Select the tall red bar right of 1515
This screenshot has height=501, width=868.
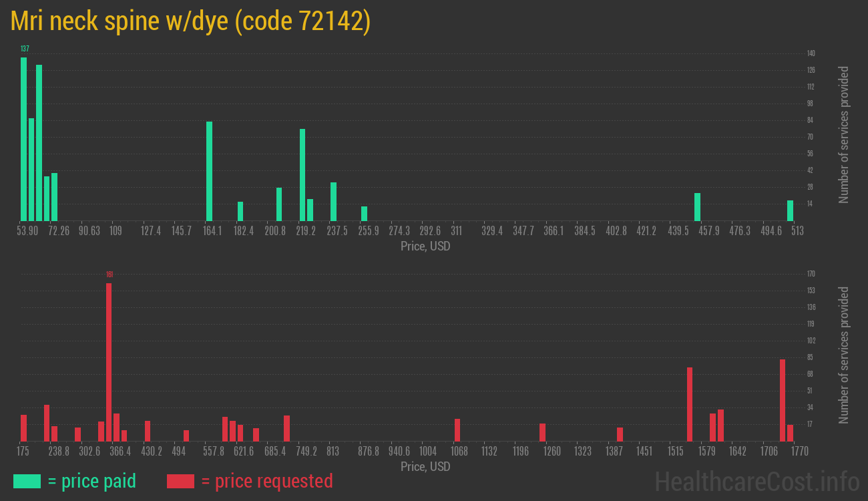[x=690, y=404]
